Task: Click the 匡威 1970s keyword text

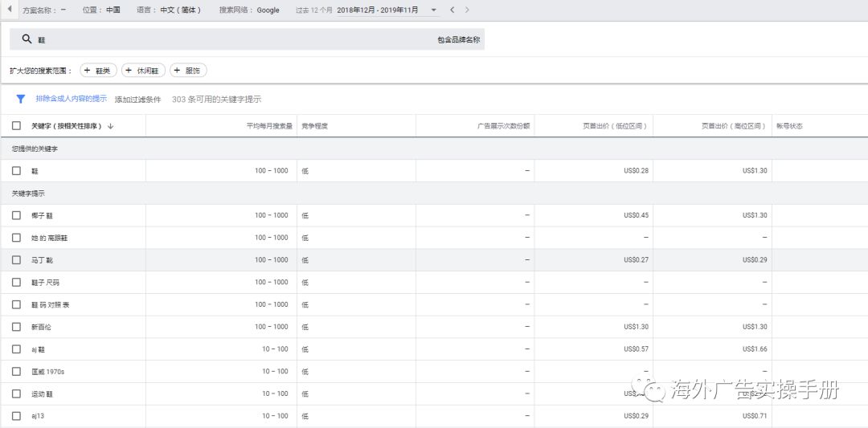Action: click(x=48, y=372)
